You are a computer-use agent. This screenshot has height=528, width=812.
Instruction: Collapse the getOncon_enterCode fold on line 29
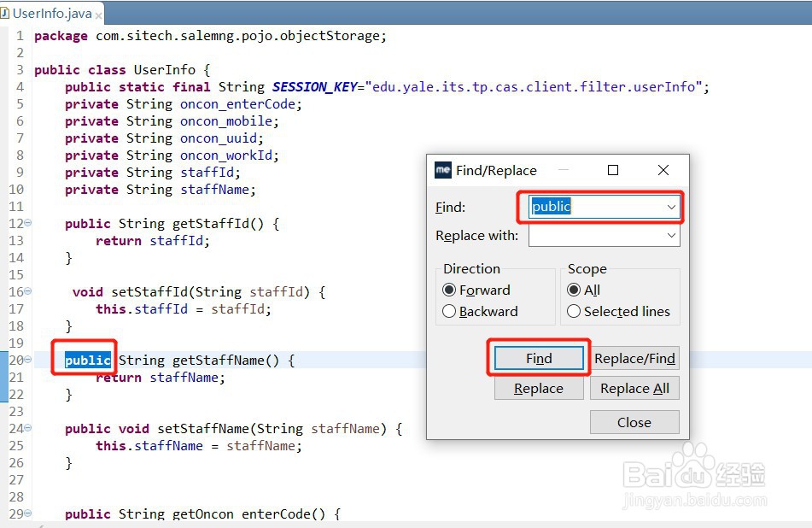[x=28, y=513]
